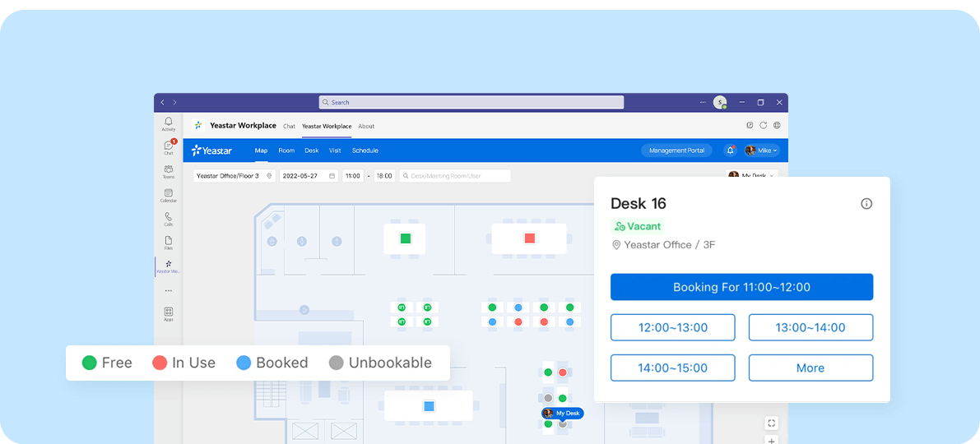Image resolution: width=980 pixels, height=444 pixels.
Task: Focus the Teams Search box
Action: point(471,102)
